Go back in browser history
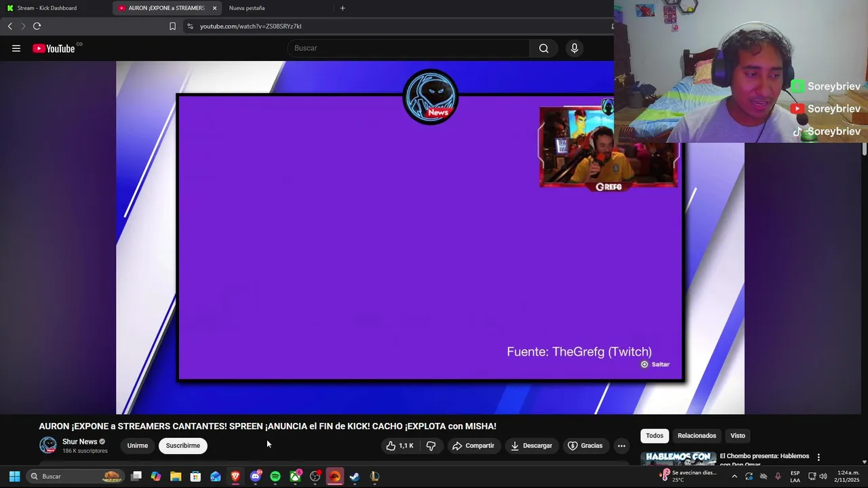 point(10,26)
